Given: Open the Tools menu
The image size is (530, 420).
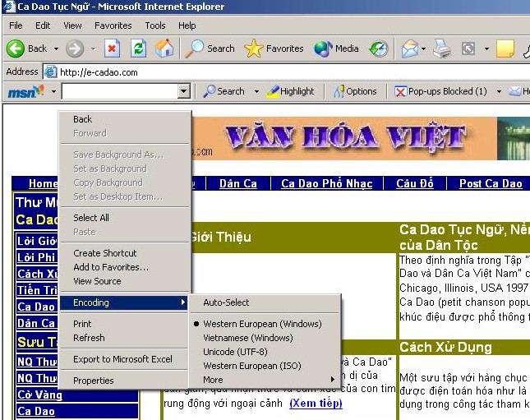Looking at the screenshot, I should (x=155, y=25).
